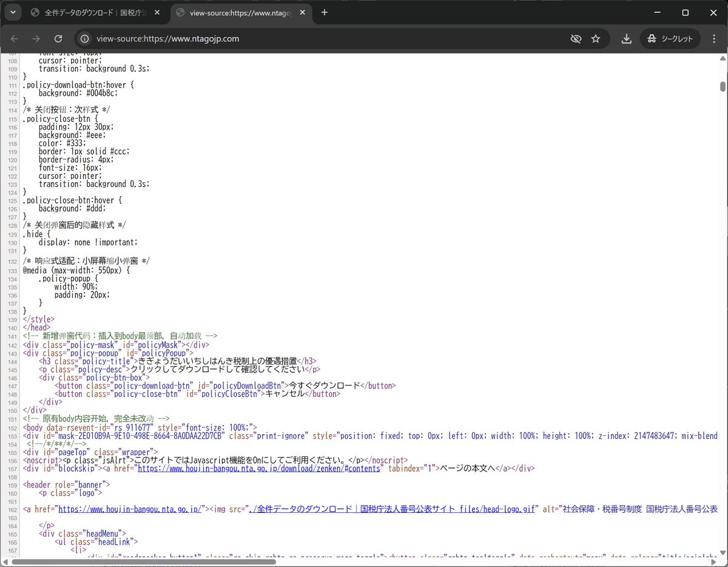Image resolution: width=728 pixels, height=567 pixels.
Task: Click the text background: #004b8c;
Action: (78, 93)
